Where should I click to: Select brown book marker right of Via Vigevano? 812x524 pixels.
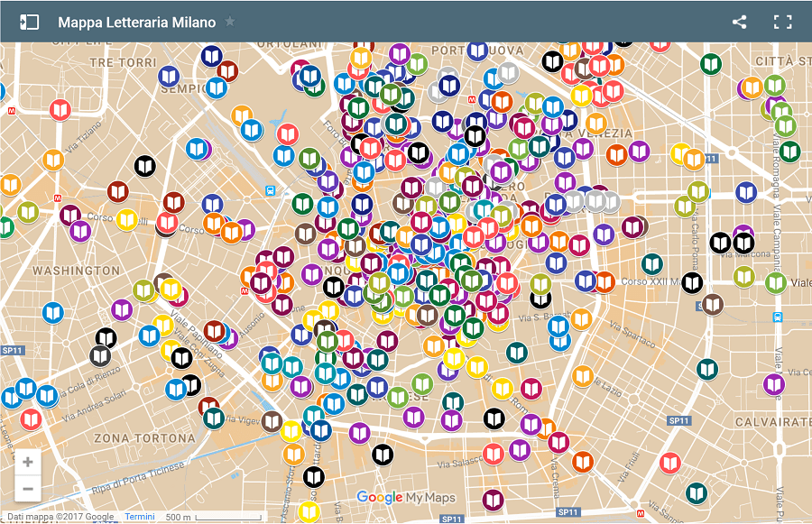pos(272,422)
